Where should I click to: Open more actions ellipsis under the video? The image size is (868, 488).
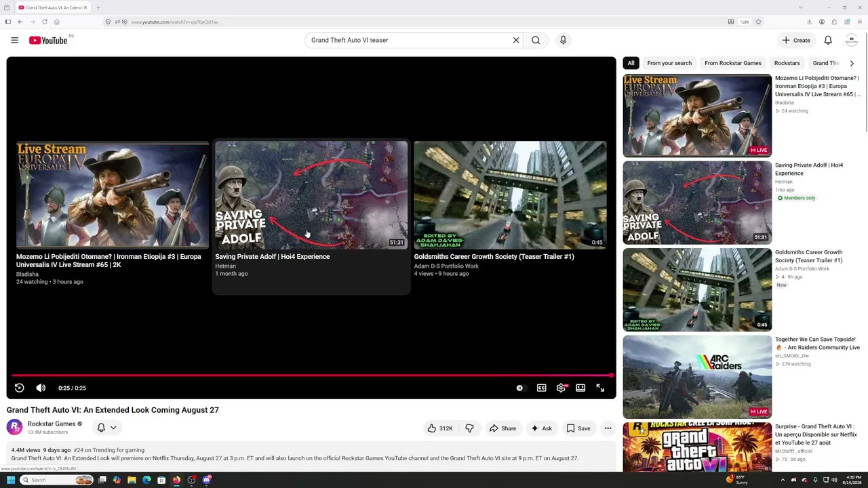608,428
